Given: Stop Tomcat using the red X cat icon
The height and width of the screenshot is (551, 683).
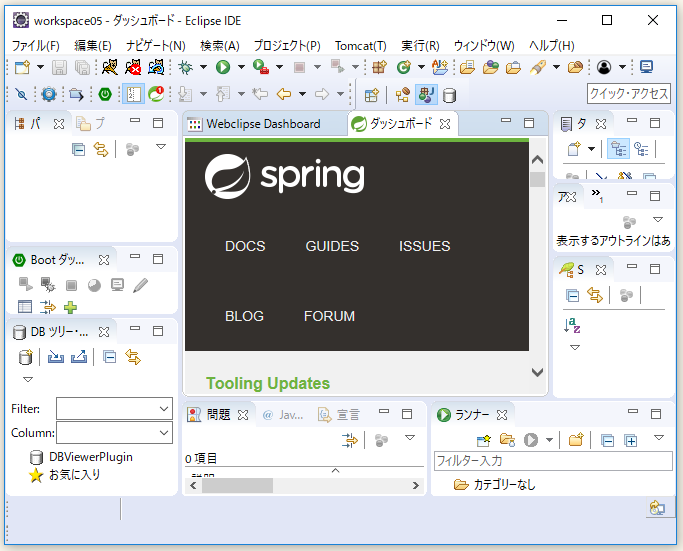Looking at the screenshot, I should tap(133, 68).
